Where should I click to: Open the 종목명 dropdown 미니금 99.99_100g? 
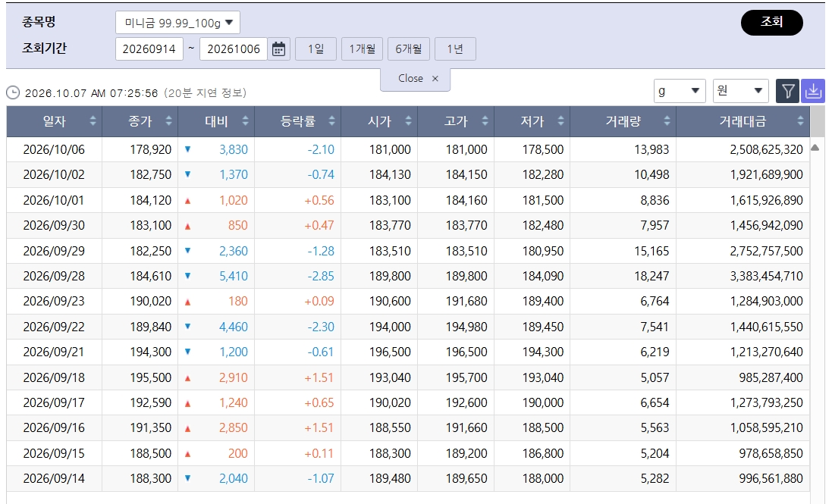177,23
